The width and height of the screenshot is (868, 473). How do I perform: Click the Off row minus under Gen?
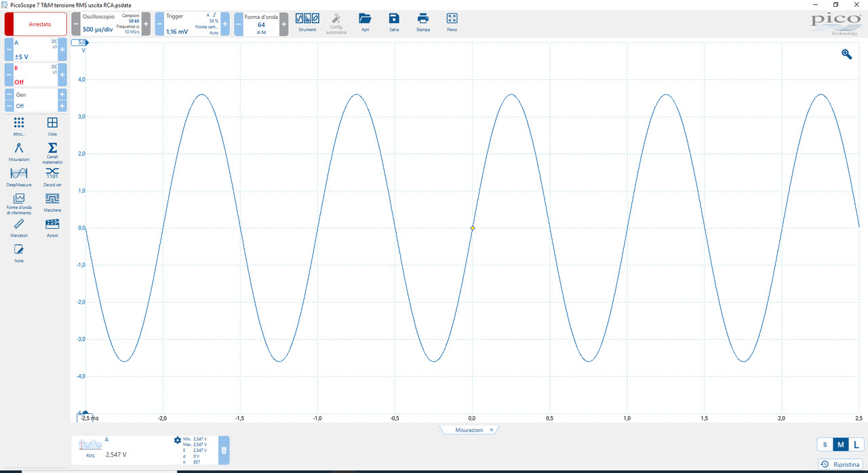click(x=9, y=106)
